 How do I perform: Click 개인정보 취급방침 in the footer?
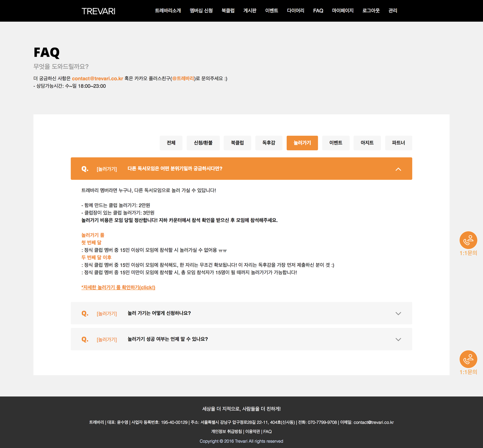click(226, 431)
